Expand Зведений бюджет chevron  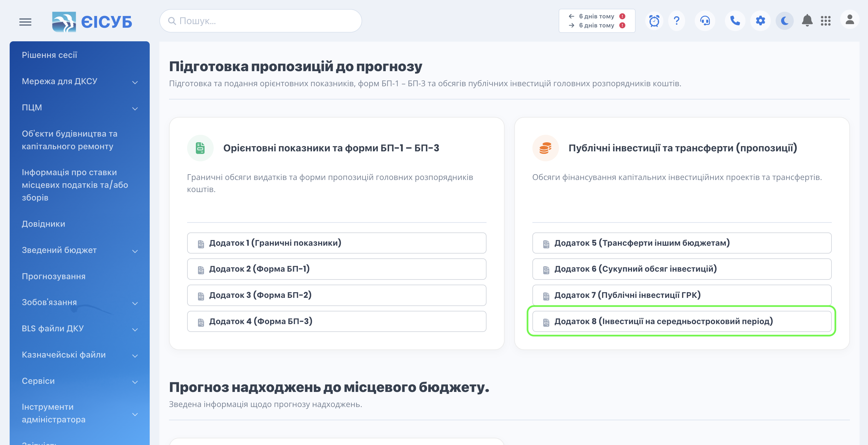pyautogui.click(x=135, y=251)
